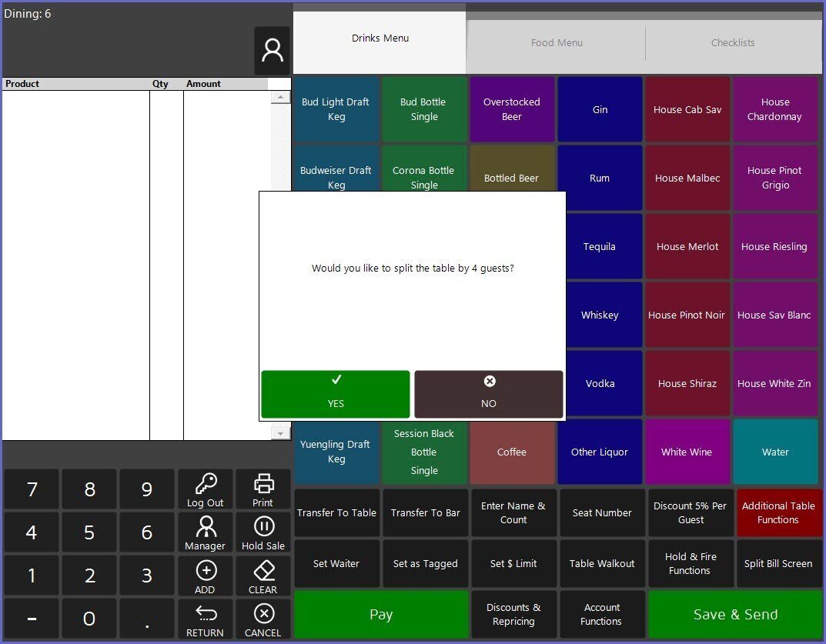
Task: Switch to the Food Menu tab
Action: pos(557,43)
